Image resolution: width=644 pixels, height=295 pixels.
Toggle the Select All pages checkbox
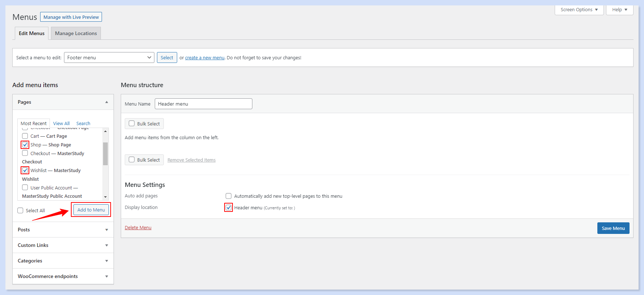21,210
